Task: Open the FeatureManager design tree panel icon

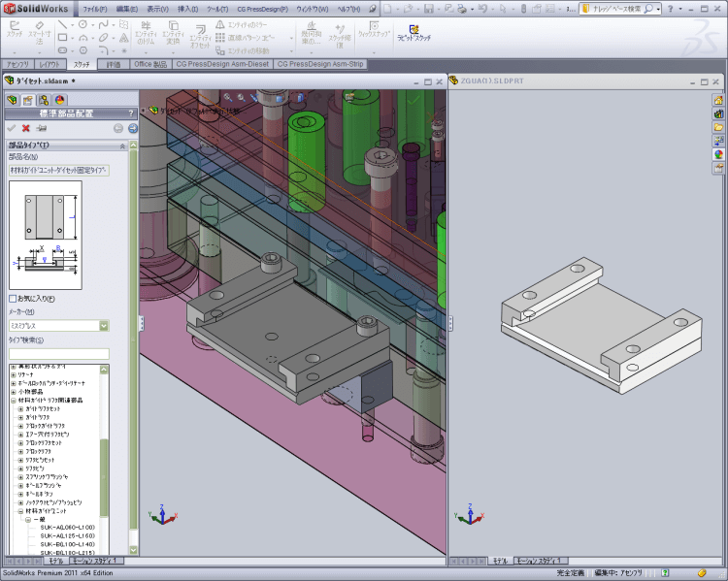Action: click(13, 100)
